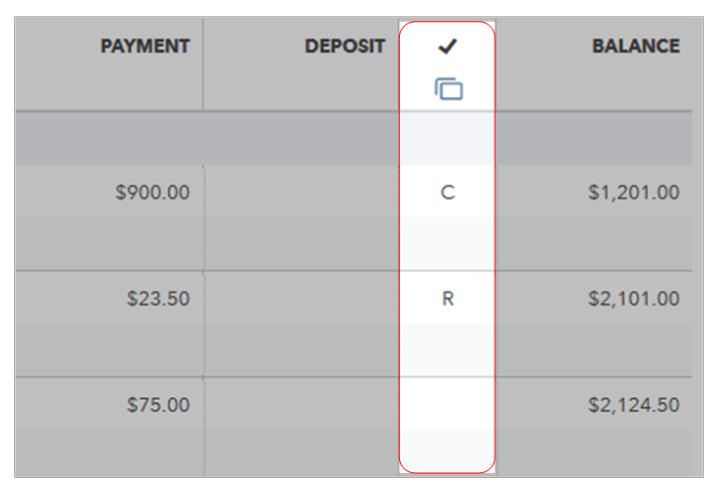The width and height of the screenshot is (709, 491).
Task: Click the $2,124.50 balance value
Action: [x=634, y=404]
